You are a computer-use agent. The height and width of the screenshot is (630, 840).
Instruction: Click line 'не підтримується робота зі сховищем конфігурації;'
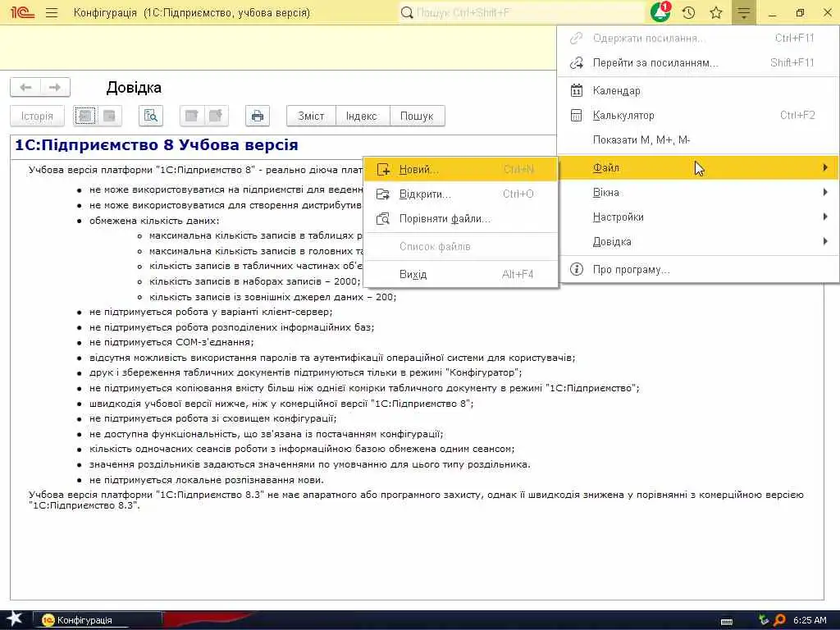213,419
